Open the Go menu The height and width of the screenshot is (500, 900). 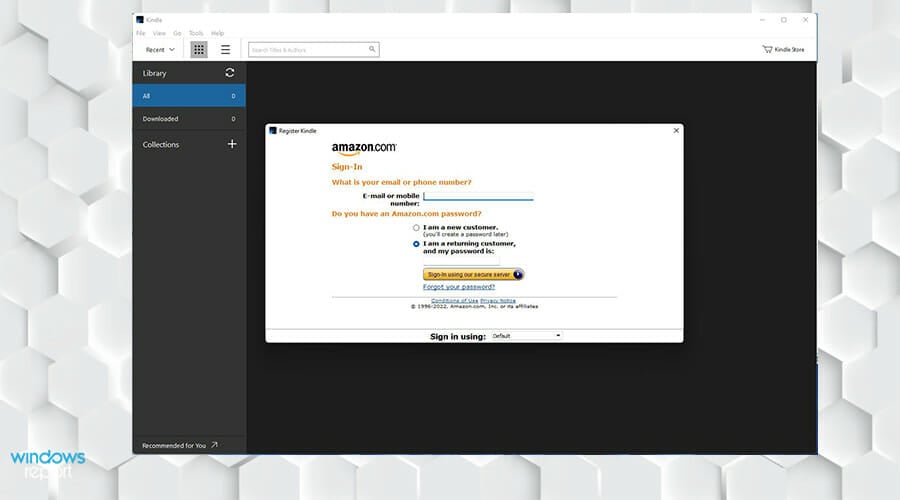click(x=177, y=33)
